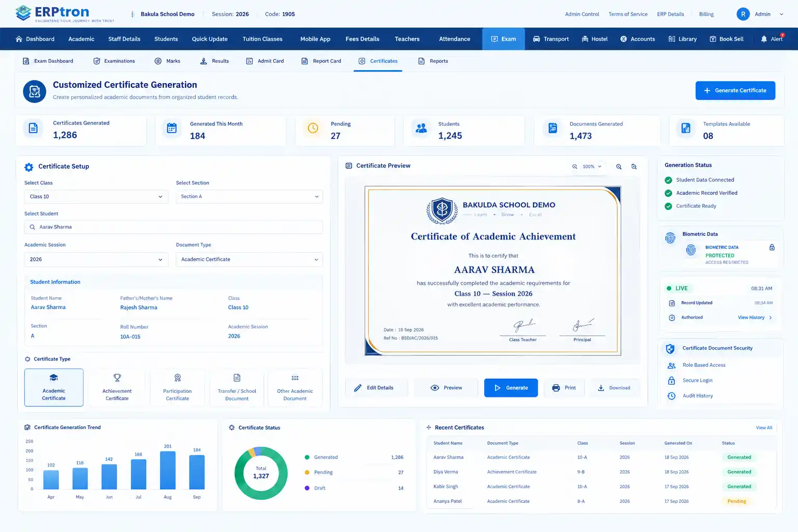Viewport: 798px width, 532px height.
Task: Click the round 'R' admin avatar
Action: click(743, 14)
